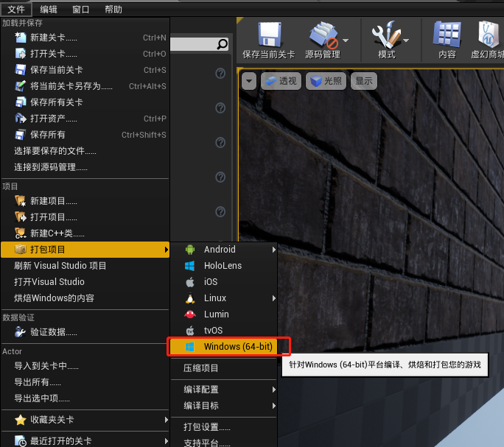Select 导出所有 entry
504x447 pixels.
point(85,382)
